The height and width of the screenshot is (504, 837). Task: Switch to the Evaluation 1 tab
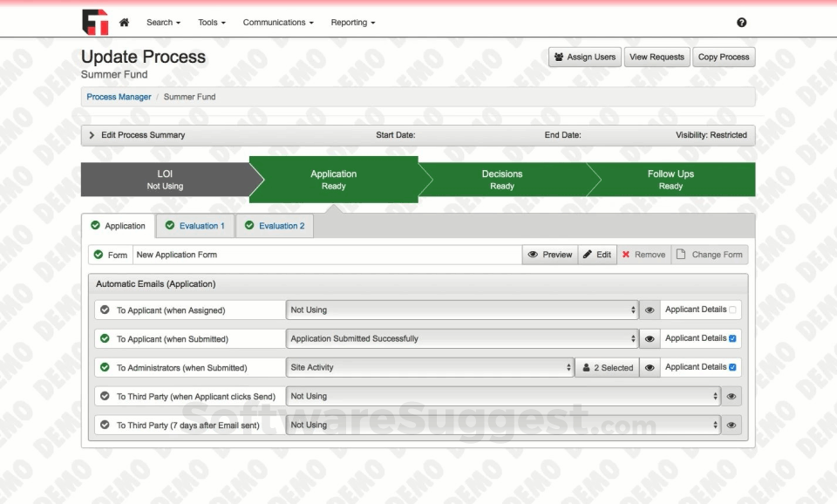(x=194, y=226)
